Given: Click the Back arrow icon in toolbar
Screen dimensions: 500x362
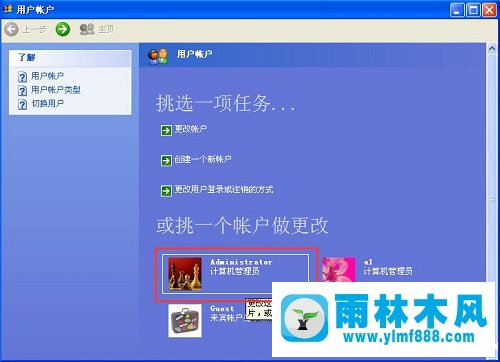Looking at the screenshot, I should pos(11,29).
